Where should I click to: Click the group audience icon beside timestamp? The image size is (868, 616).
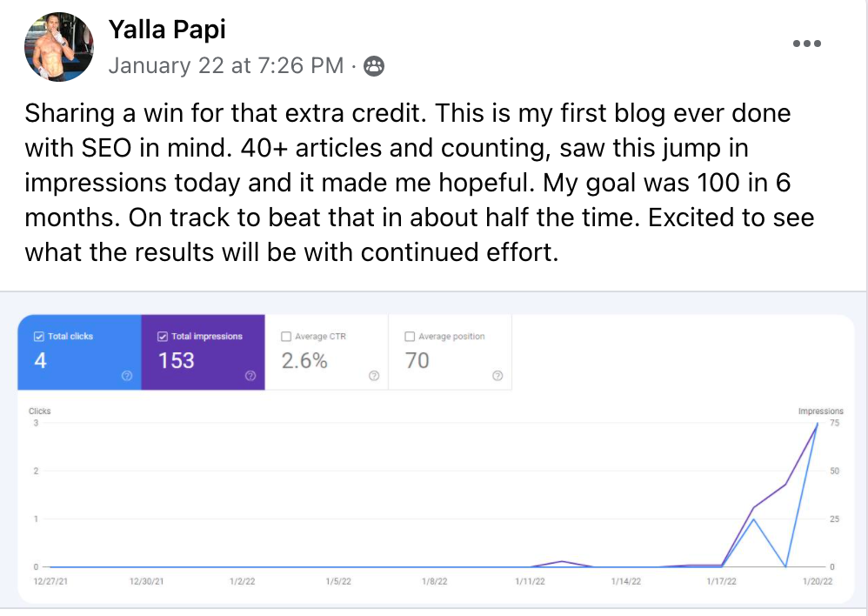click(x=374, y=66)
